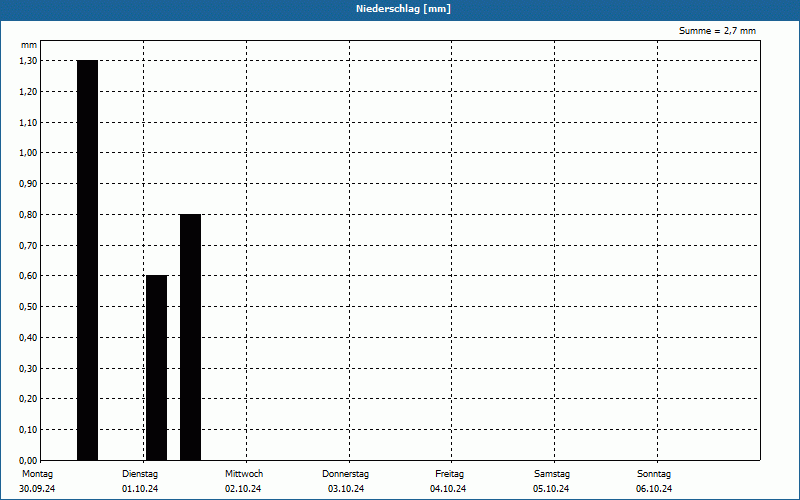
Task: Click the y-axis value "1,20"
Action: pyautogui.click(x=28, y=92)
